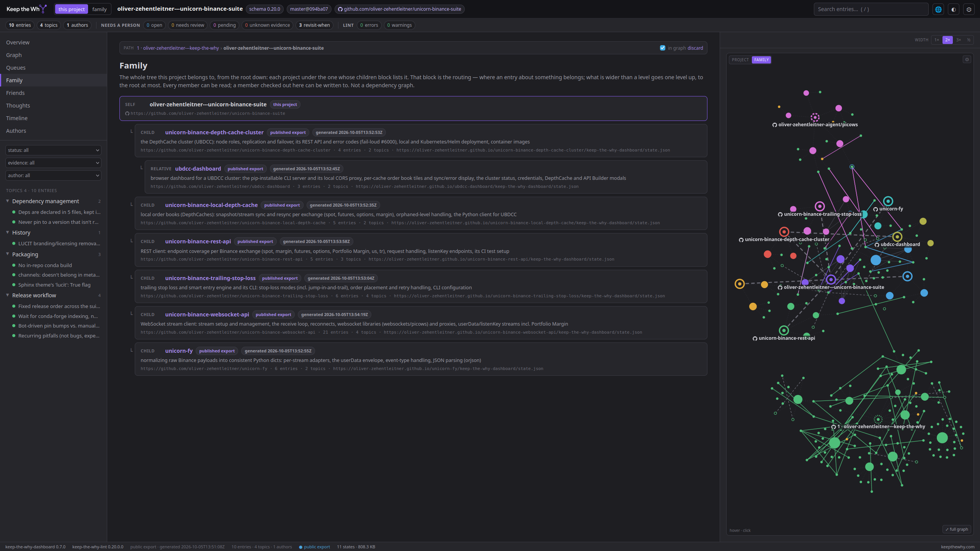Viewport: 980px width, 551px height.
Task: Click the picows dashed graph node
Action: click(815, 117)
